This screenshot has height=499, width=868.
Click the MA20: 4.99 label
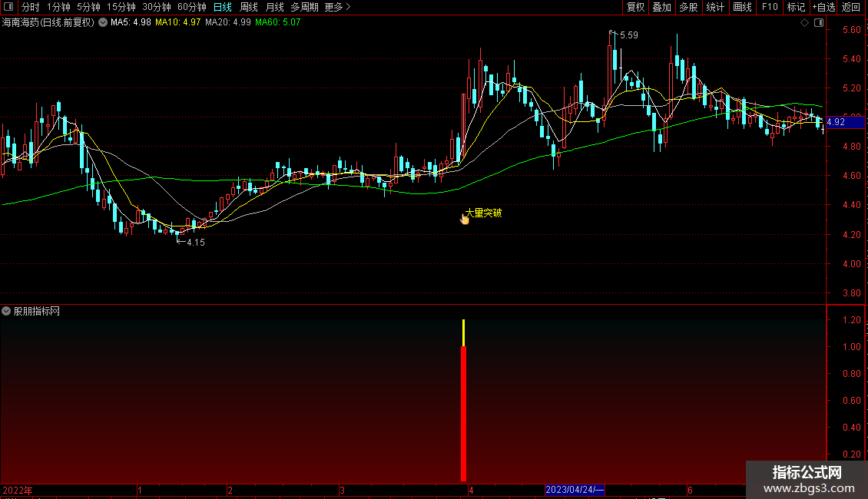(x=227, y=22)
